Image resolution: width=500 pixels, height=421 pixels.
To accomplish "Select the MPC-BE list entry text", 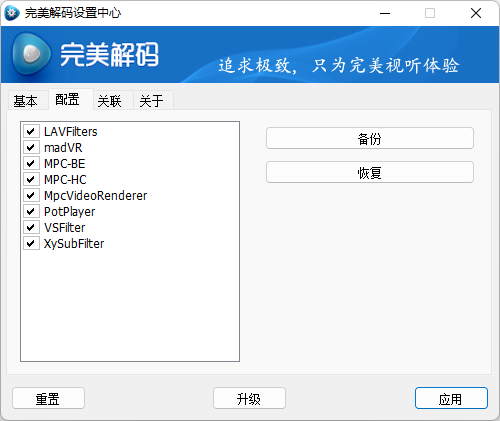I will point(65,164).
